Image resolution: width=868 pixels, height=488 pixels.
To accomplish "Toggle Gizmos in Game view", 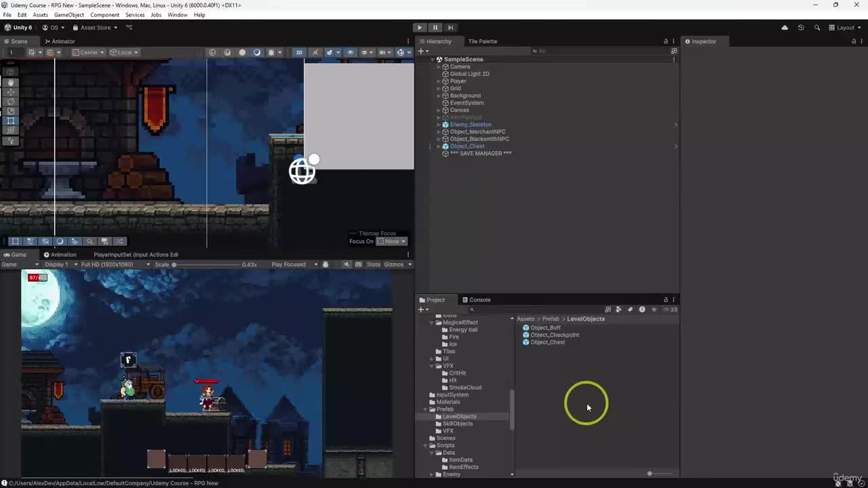I will coord(393,264).
